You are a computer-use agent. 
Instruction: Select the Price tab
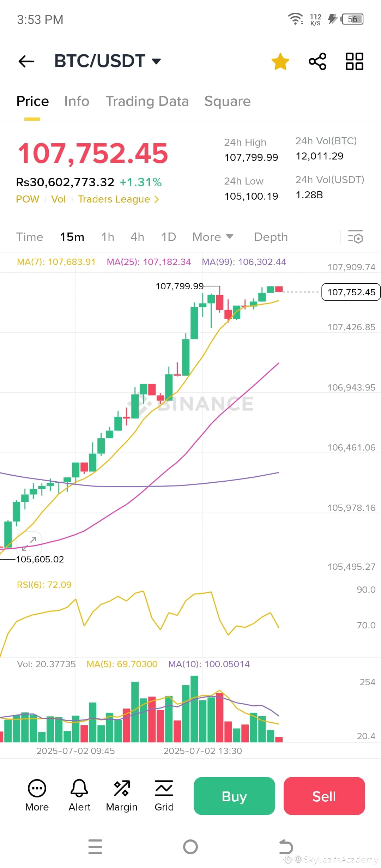32,101
